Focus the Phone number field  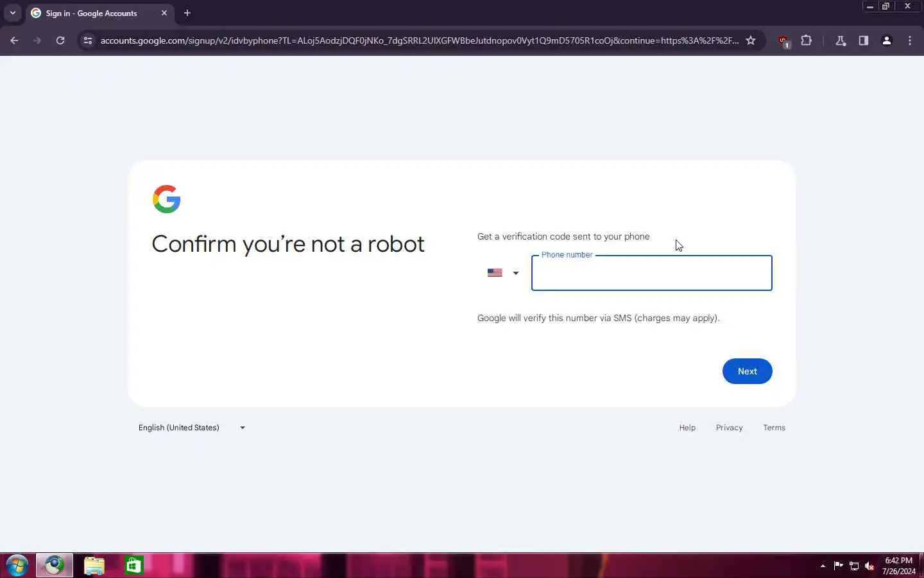coord(651,273)
